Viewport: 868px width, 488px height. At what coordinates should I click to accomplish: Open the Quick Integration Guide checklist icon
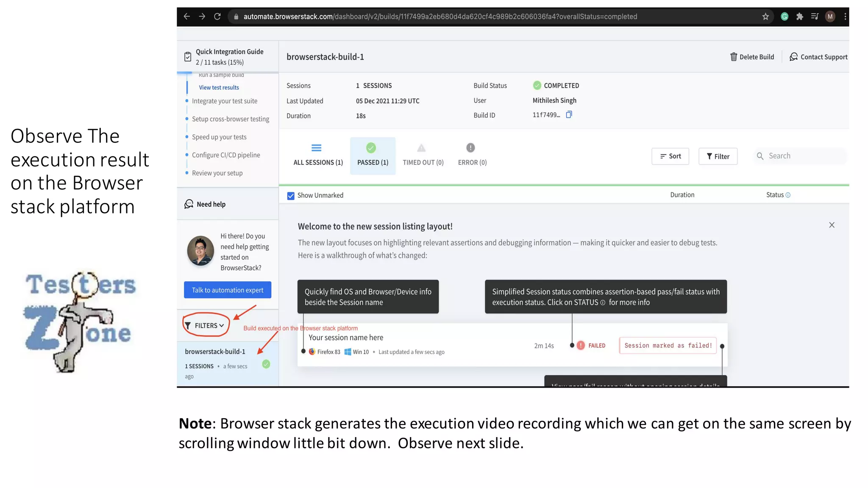tap(188, 57)
